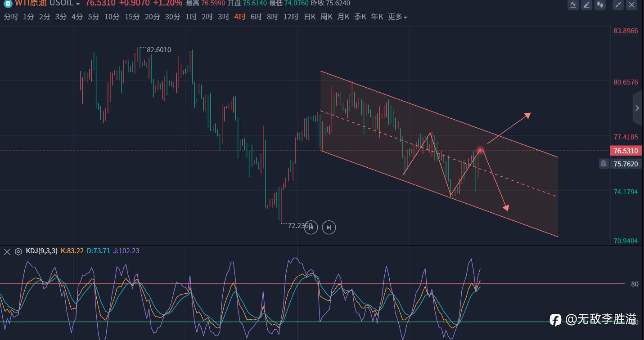Open the indicator chart icon
644x340 pixels.
point(573,5)
